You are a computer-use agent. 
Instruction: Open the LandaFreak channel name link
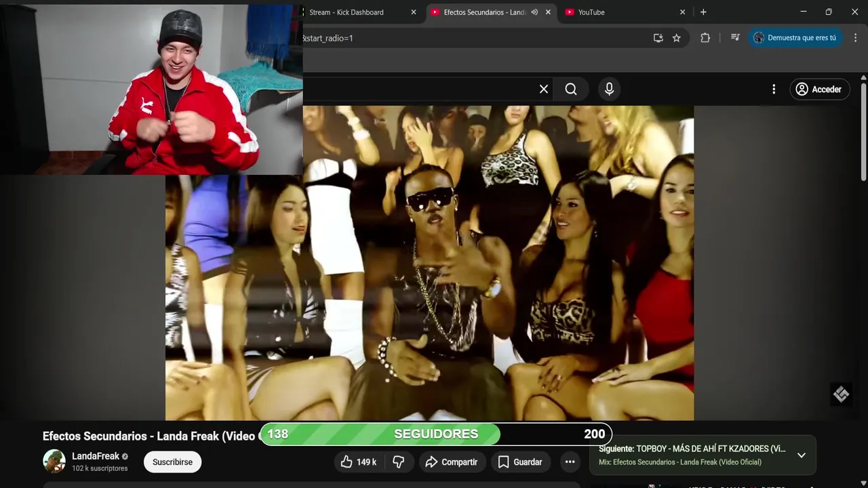click(95, 456)
